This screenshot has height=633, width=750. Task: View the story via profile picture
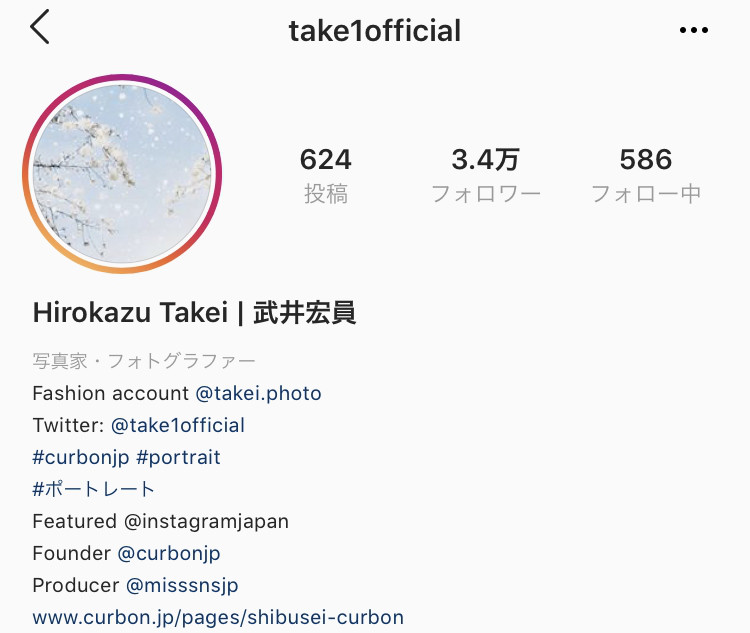pyautogui.click(x=122, y=174)
